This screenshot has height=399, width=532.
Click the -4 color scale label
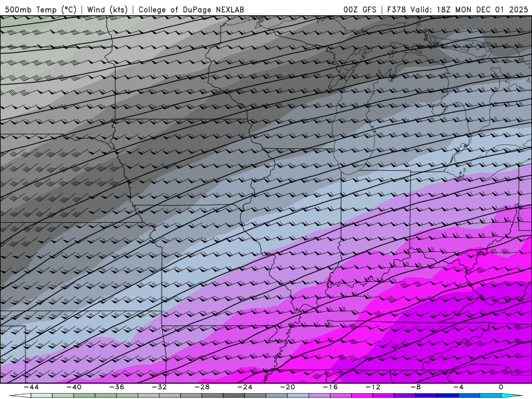tap(458, 387)
